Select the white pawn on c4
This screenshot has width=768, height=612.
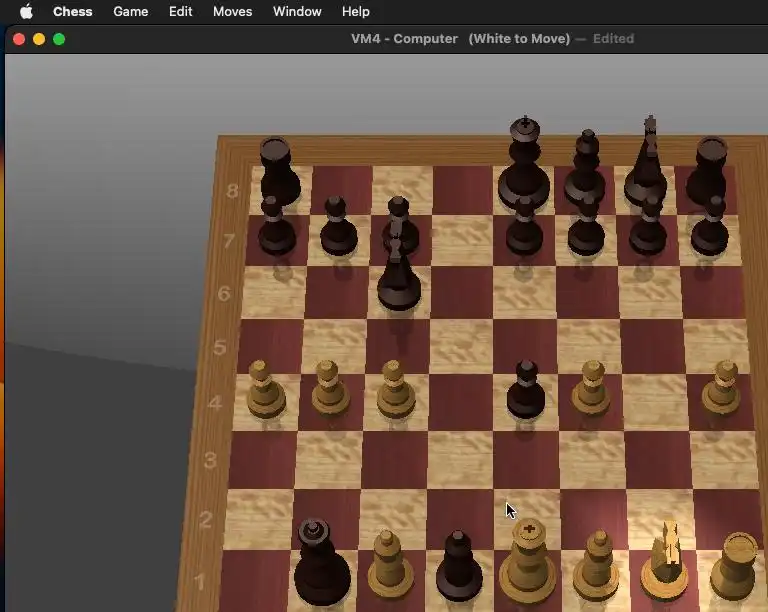395,390
